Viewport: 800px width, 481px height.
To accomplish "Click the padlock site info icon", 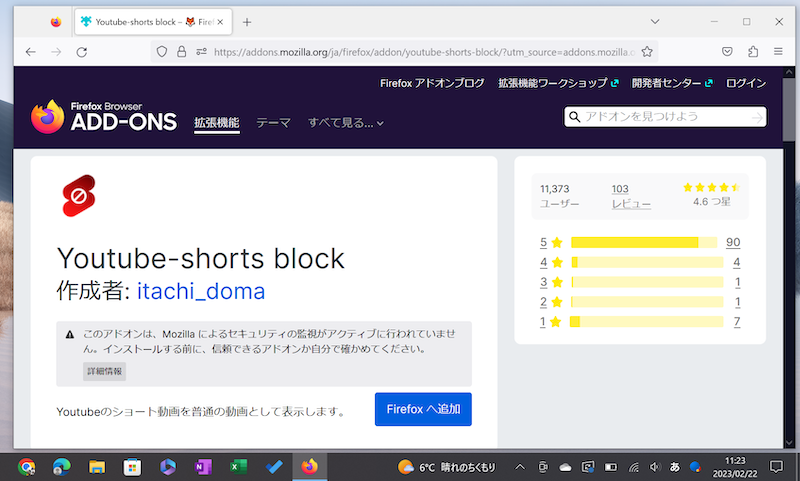I will pyautogui.click(x=181, y=52).
